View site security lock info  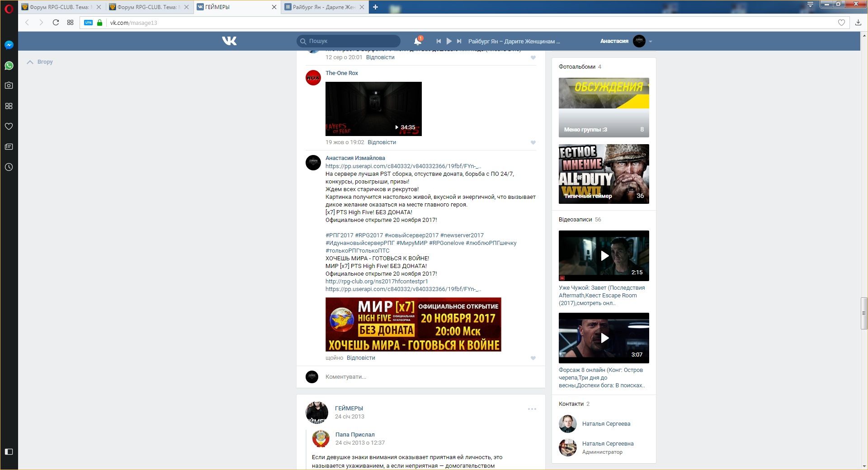pos(100,23)
